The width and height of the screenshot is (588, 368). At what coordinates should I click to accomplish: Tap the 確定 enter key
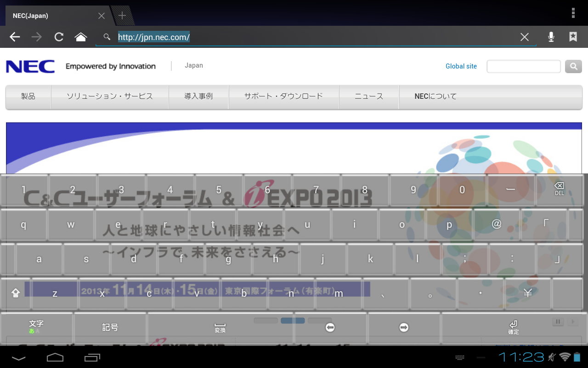(514, 328)
